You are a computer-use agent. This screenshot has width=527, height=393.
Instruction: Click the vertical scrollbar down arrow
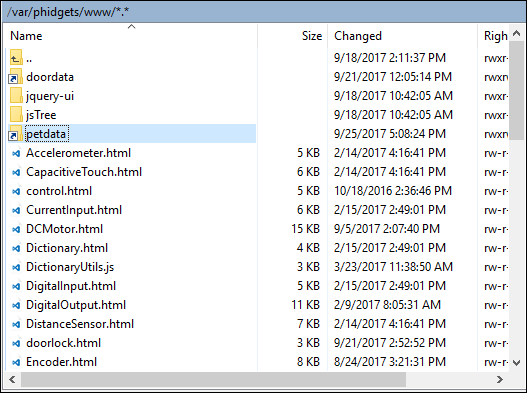pyautogui.click(x=517, y=363)
